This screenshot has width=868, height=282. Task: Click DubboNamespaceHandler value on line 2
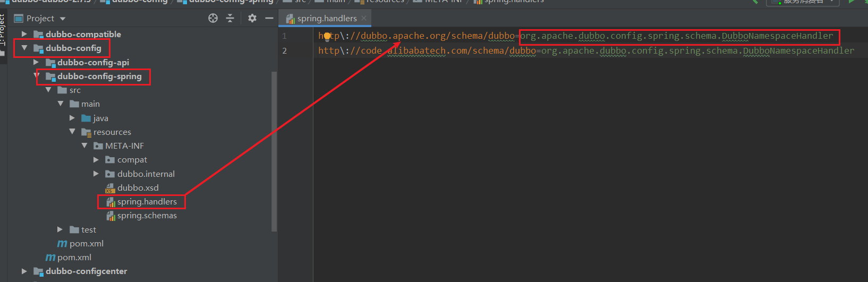(799, 50)
